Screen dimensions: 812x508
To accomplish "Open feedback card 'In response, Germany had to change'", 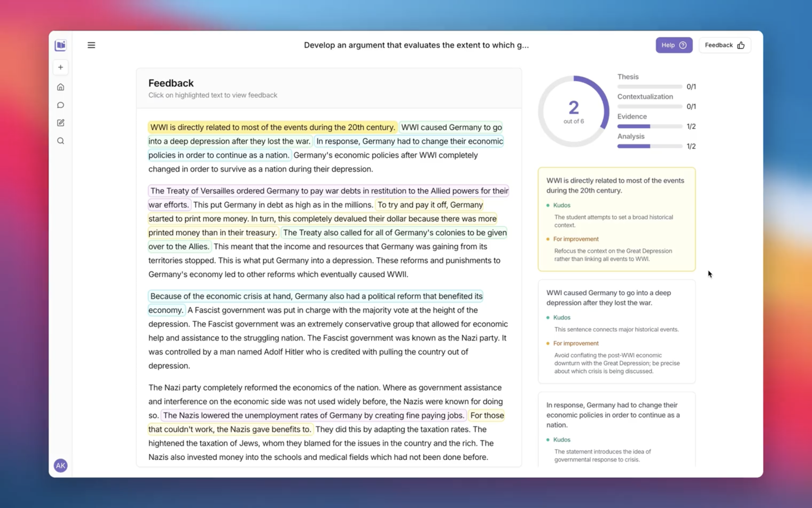I will 616,429.
